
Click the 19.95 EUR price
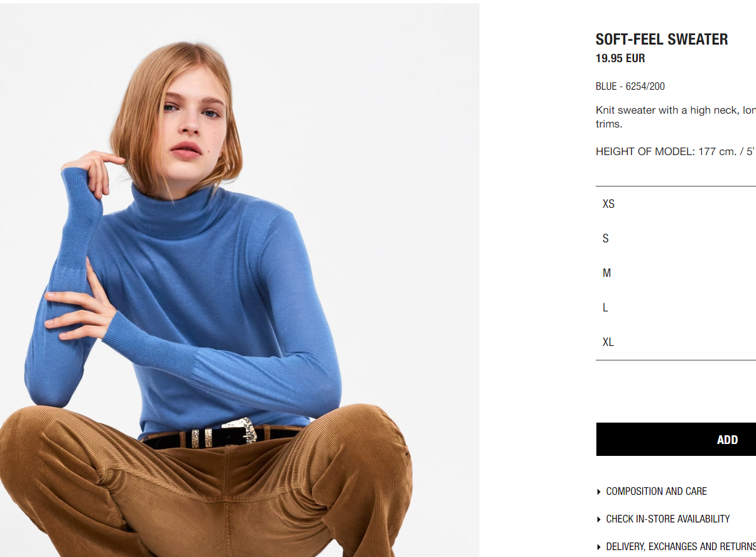tap(620, 58)
